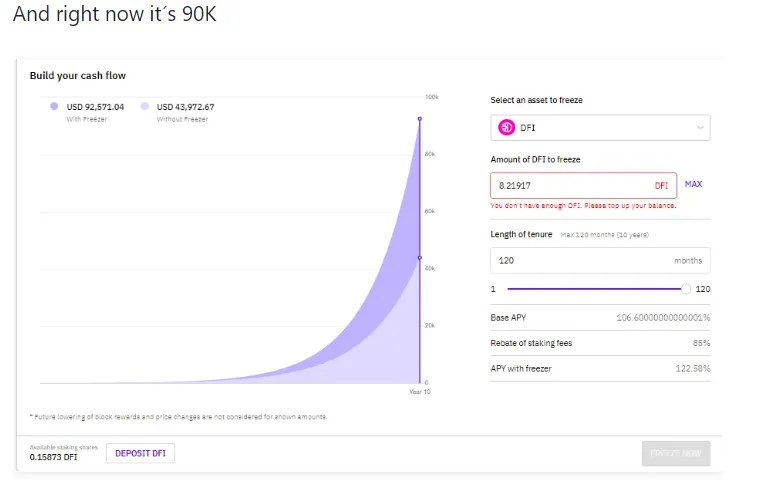Screen dimensions: 777x487
Task: Click the tenure slider handle at 120
Action: pos(685,289)
